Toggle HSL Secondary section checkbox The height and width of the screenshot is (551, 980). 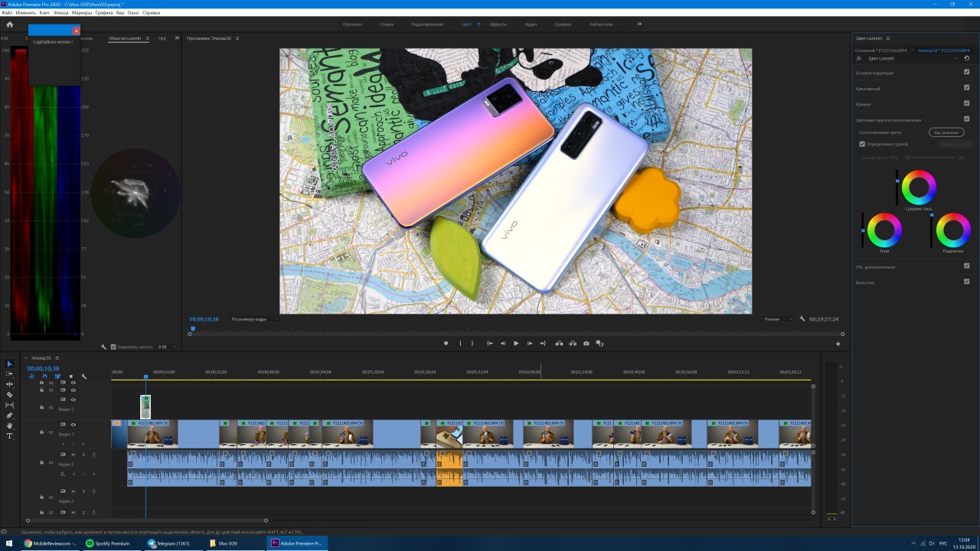[x=966, y=266]
